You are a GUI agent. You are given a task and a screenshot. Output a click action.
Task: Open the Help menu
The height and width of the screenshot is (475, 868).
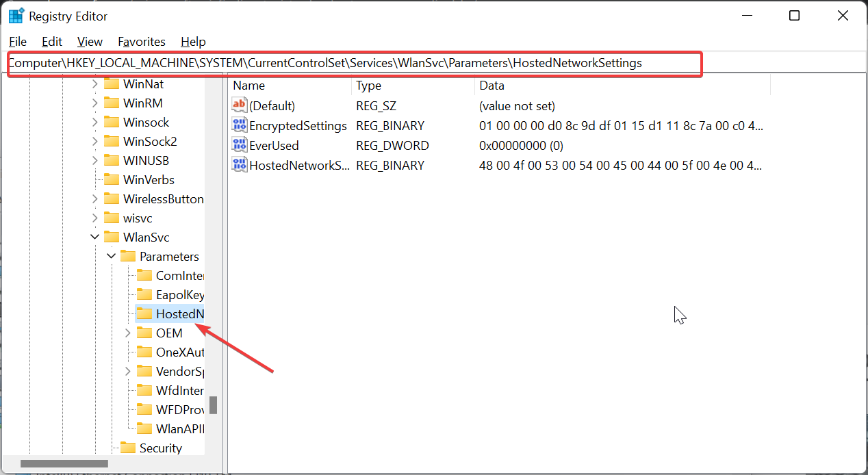click(193, 42)
